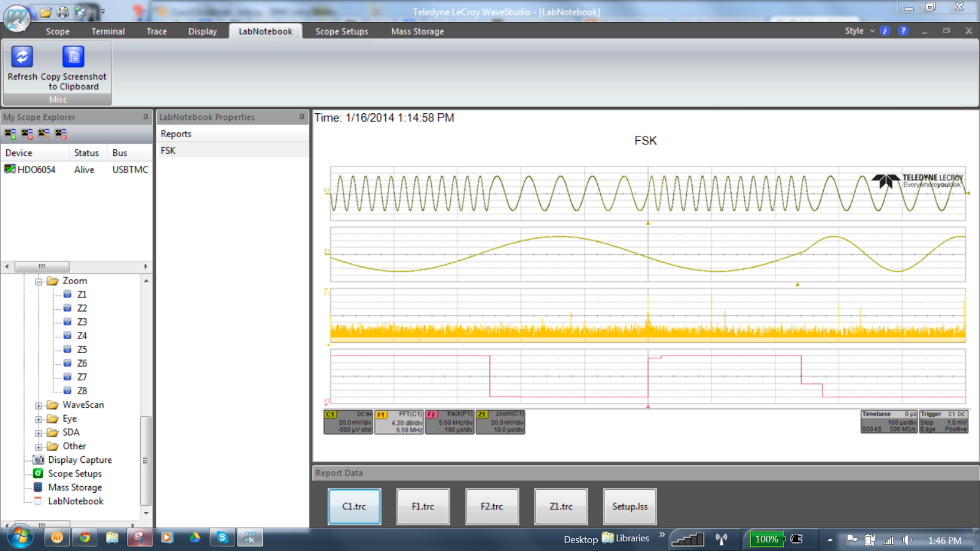Switch to the Mass Storage ribbon tab
The image size is (980, 551).
[x=418, y=31]
